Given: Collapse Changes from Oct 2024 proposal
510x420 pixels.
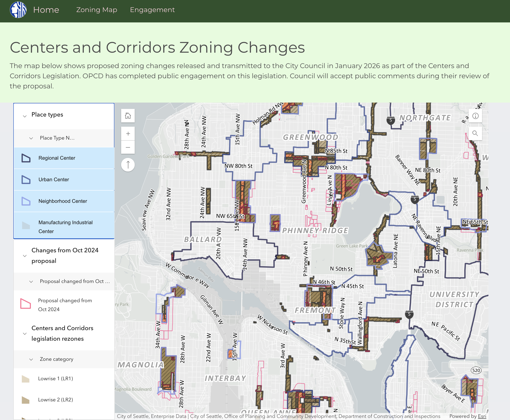Looking at the screenshot, I should click(25, 256).
